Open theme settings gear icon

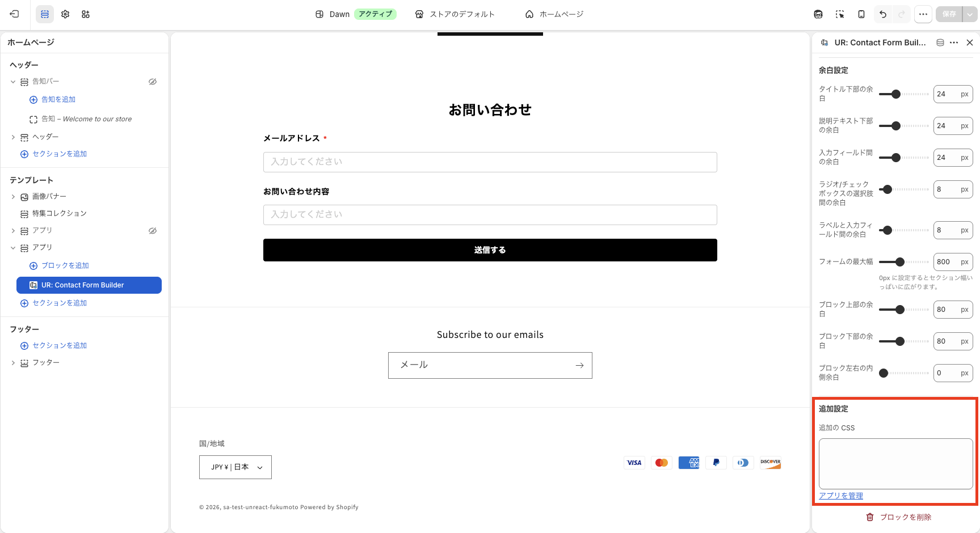tap(65, 14)
